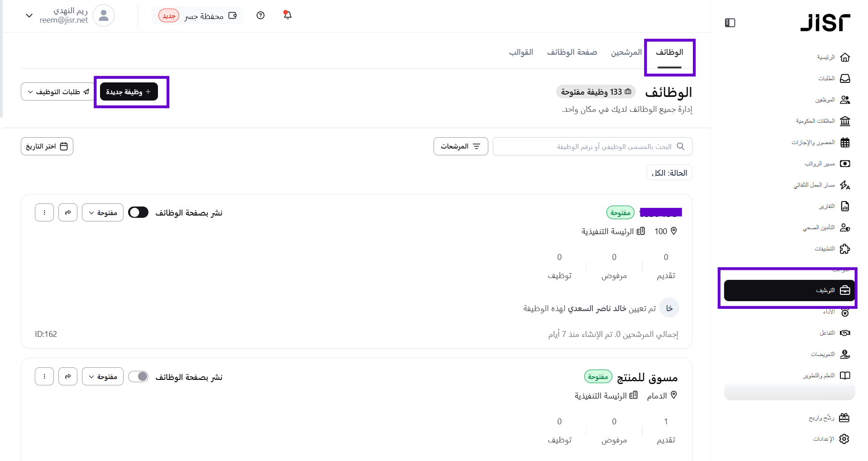Viewport: 868px width, 461px height.
Task: Open the notifications bell
Action: [x=287, y=15]
